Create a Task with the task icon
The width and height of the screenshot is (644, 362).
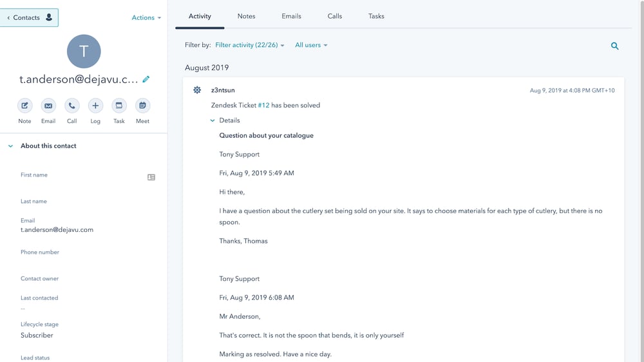pyautogui.click(x=118, y=106)
